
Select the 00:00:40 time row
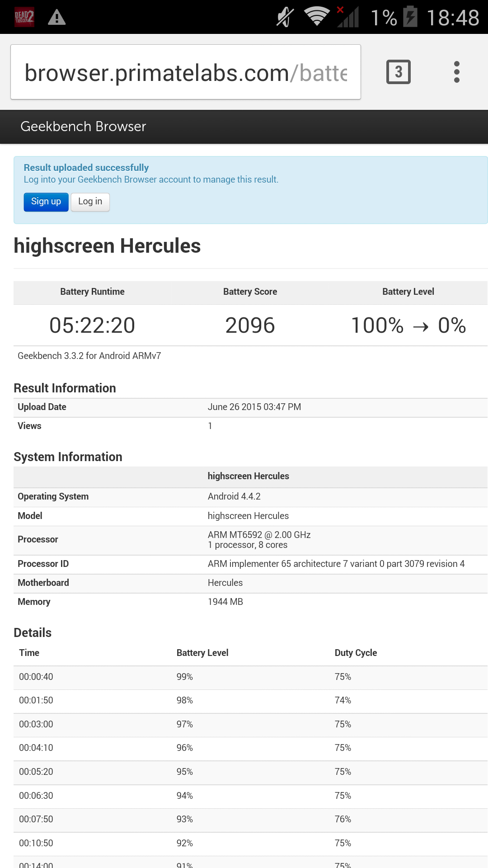coord(250,677)
